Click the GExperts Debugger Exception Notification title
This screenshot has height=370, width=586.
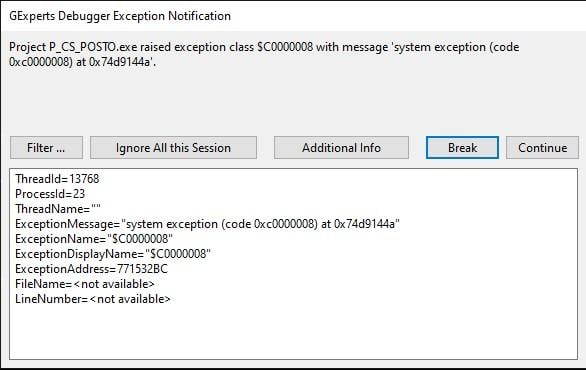tap(120, 16)
